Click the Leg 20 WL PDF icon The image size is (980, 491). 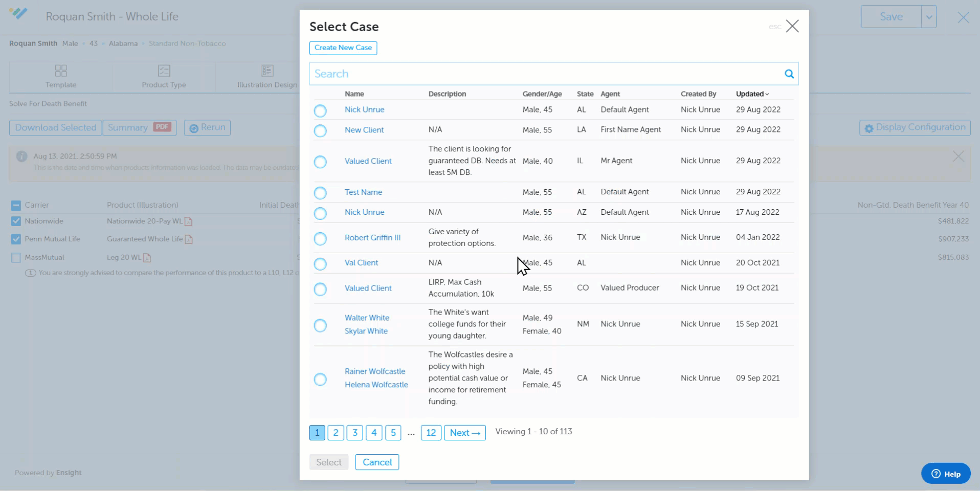(x=147, y=258)
